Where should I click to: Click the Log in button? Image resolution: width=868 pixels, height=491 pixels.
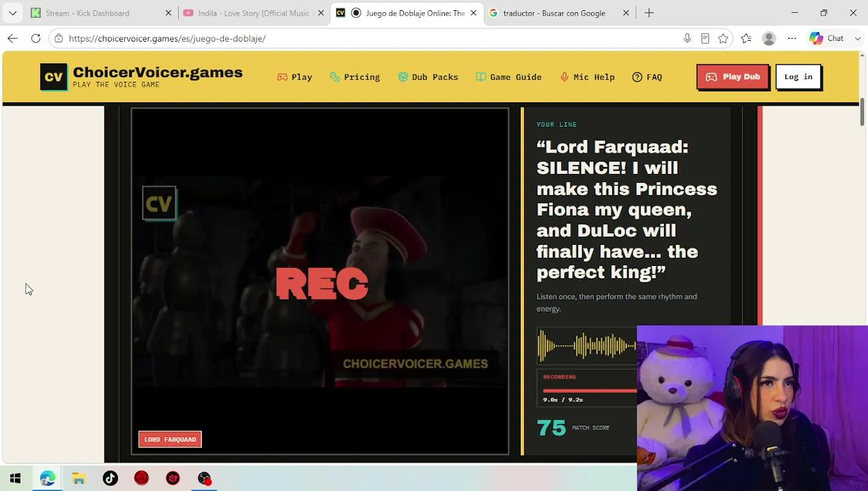click(x=798, y=77)
